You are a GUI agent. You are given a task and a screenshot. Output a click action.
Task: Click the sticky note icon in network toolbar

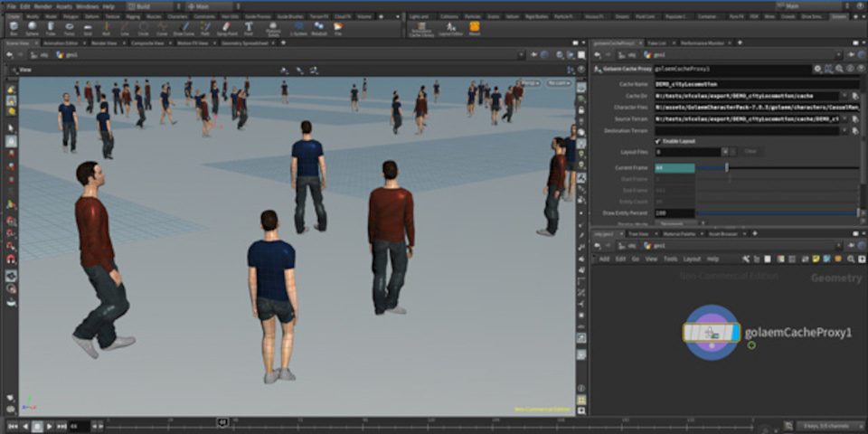[816, 259]
